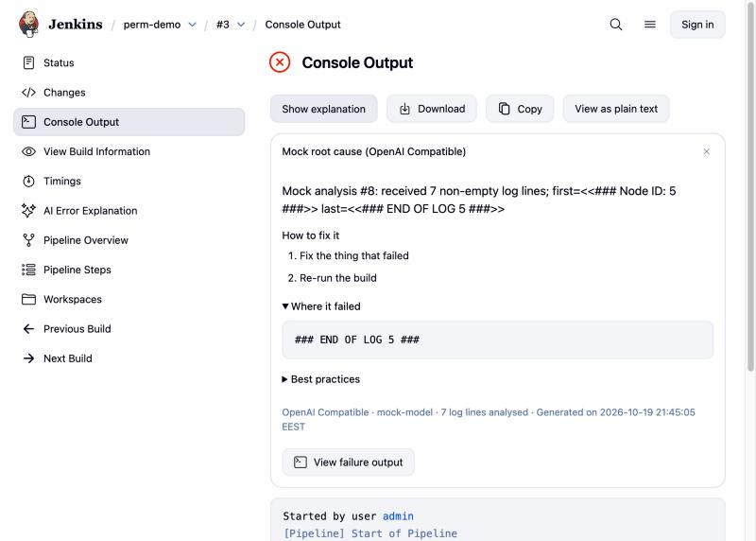This screenshot has height=541, width=756.
Task: Click View as plain text
Action: [x=616, y=109]
